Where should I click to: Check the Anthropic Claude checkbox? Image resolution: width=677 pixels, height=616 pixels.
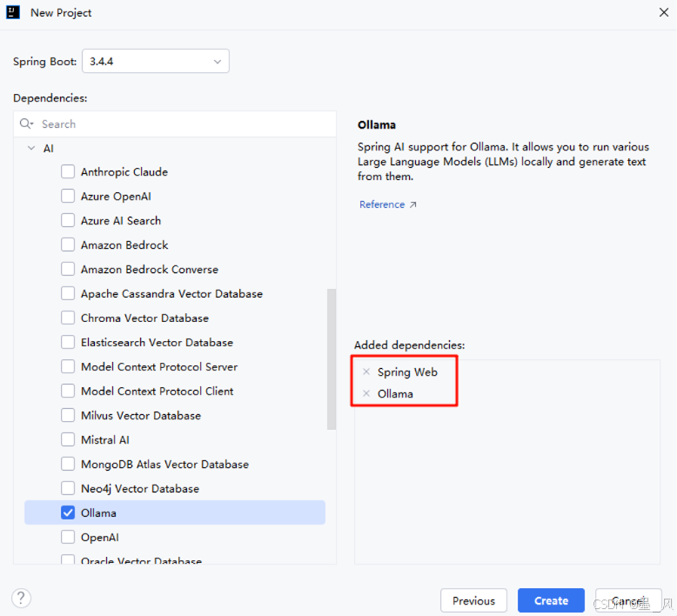tap(68, 171)
